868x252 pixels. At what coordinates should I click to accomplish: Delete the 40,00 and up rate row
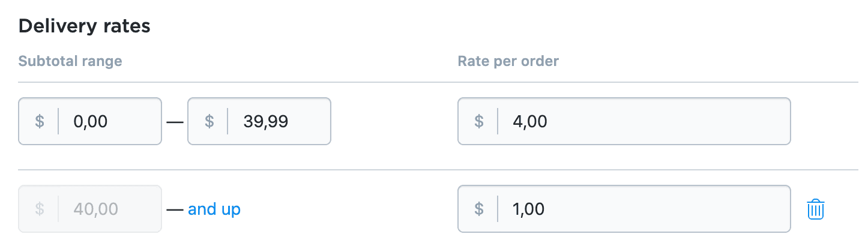click(x=816, y=209)
